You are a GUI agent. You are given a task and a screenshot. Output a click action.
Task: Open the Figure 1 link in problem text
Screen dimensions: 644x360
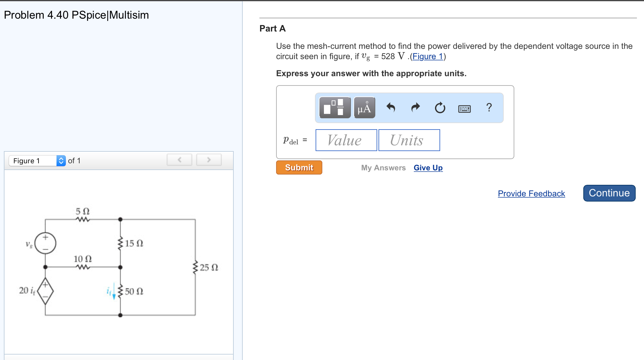[428, 56]
